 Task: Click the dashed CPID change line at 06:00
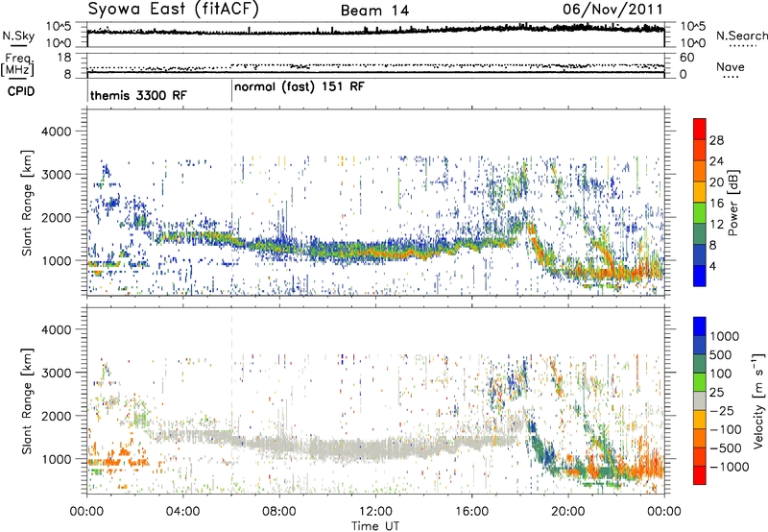pyautogui.click(x=231, y=203)
